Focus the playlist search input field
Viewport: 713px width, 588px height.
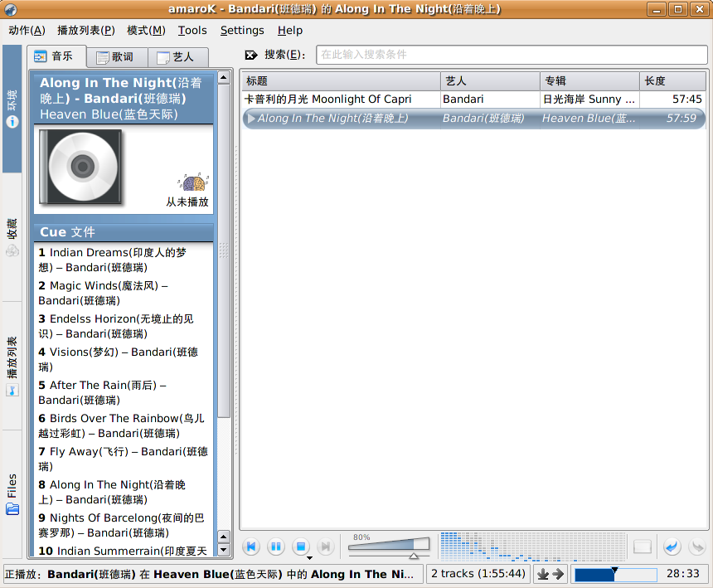(x=512, y=55)
